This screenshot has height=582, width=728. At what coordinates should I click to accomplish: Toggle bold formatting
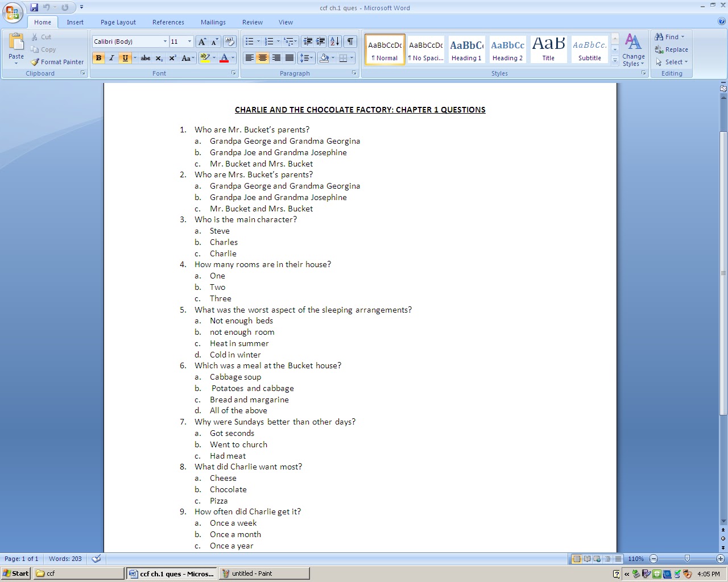[98, 57]
